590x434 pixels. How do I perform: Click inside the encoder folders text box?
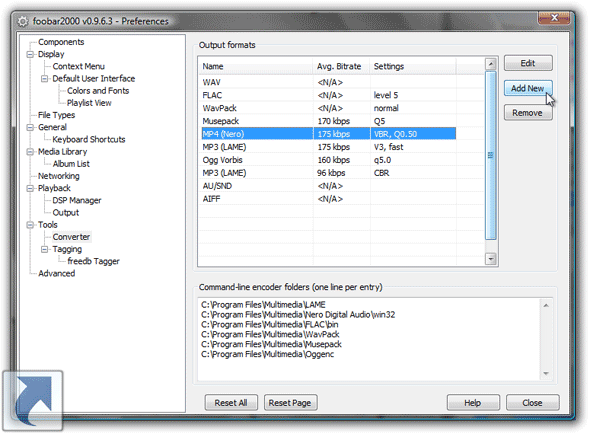point(369,339)
